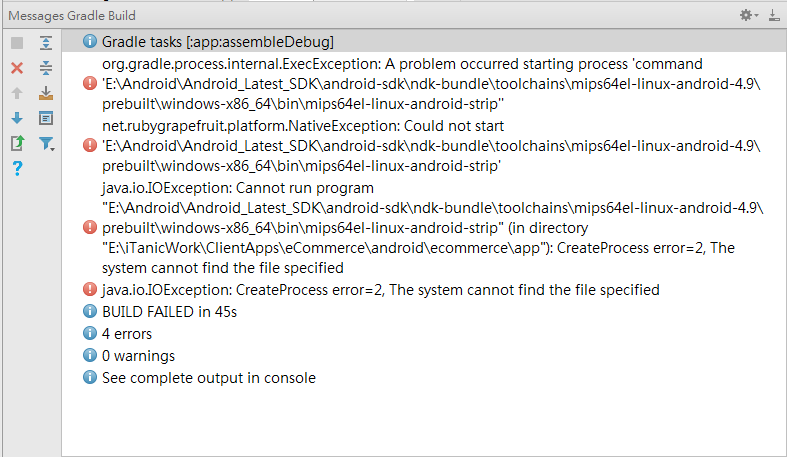Select the 'Cannot run program' IOException error
Image resolution: width=787 pixels, height=457 pixels.
click(430, 227)
